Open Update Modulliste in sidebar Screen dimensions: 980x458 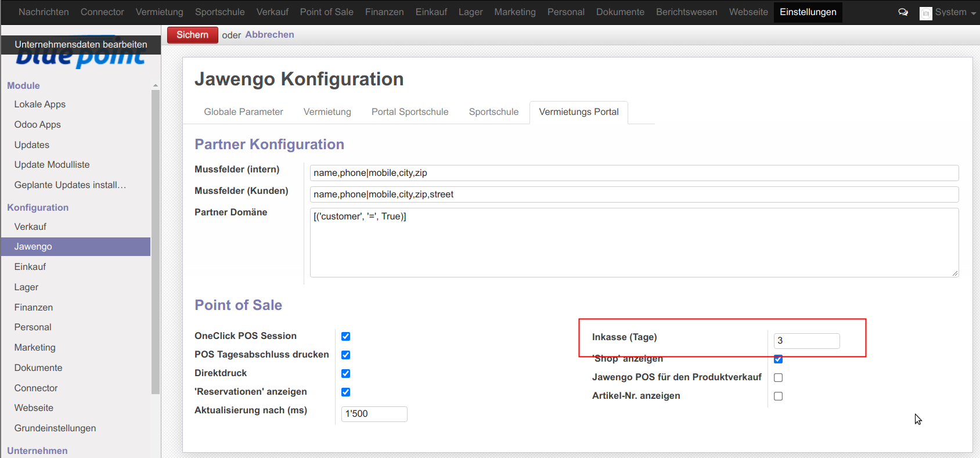click(52, 165)
